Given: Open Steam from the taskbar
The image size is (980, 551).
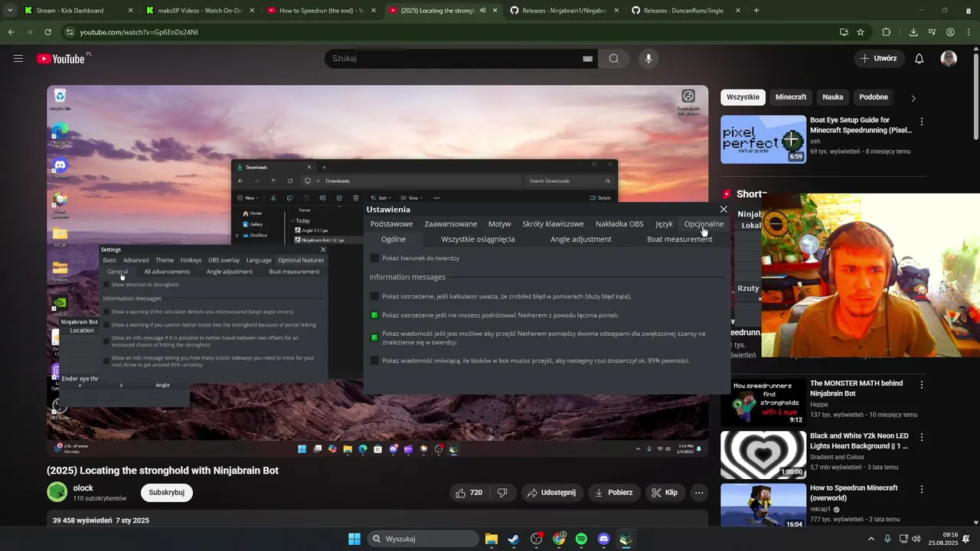Looking at the screenshot, I should tap(514, 539).
